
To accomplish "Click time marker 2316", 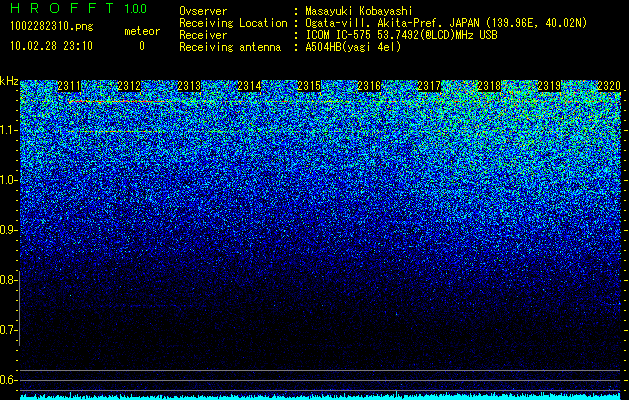I will 369,86.
